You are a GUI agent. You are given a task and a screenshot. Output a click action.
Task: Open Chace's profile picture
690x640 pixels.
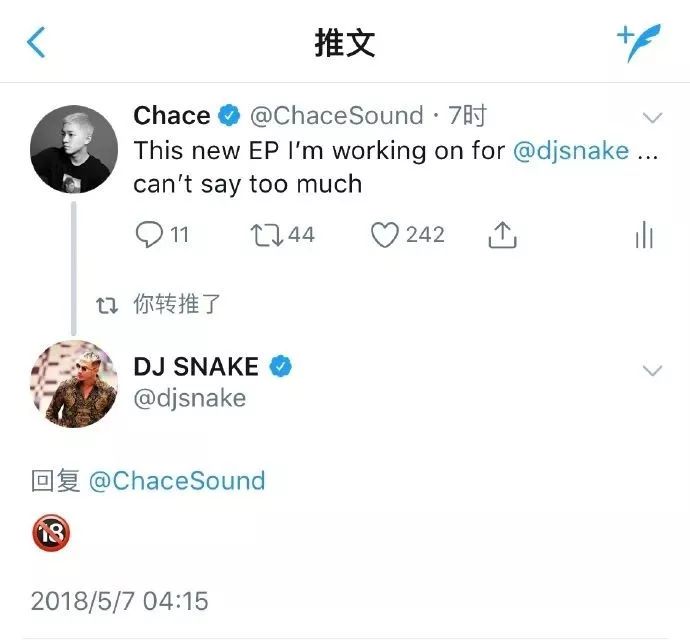(x=74, y=149)
